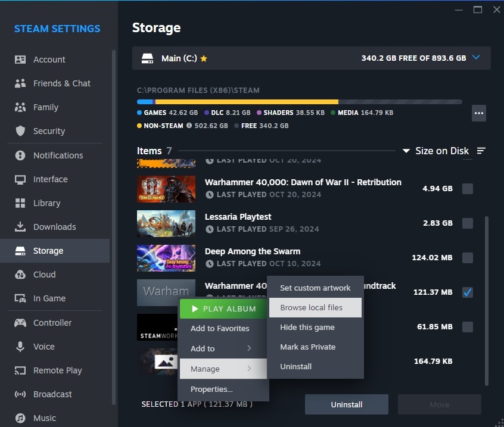The height and width of the screenshot is (427, 504).
Task: Open the Storage settings page
Action: [55, 251]
